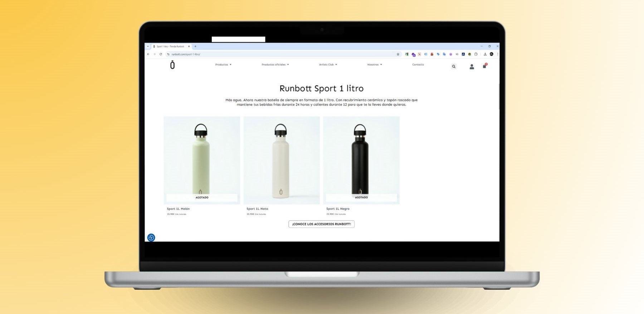
Task: Open the Sport 1L Melón product link
Action: pos(178,209)
